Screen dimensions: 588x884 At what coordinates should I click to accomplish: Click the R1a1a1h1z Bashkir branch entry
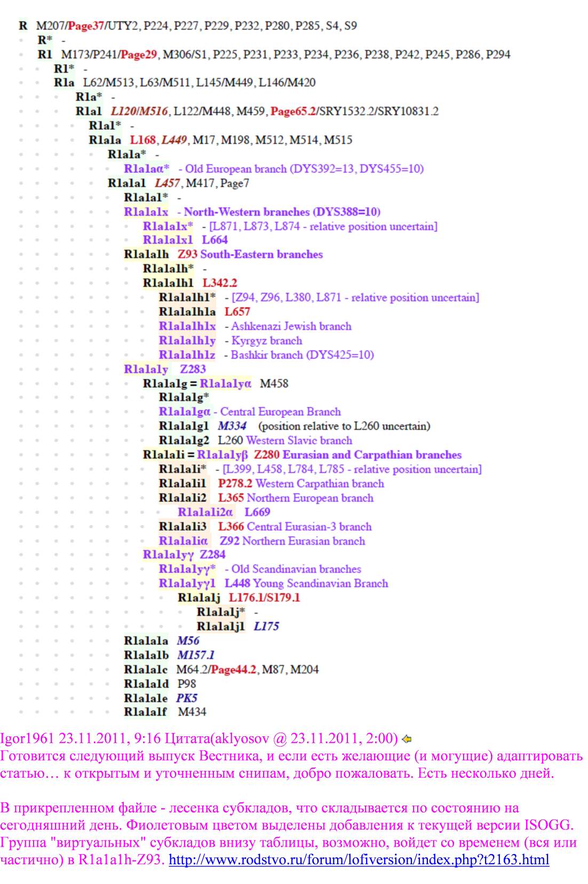coord(266,355)
